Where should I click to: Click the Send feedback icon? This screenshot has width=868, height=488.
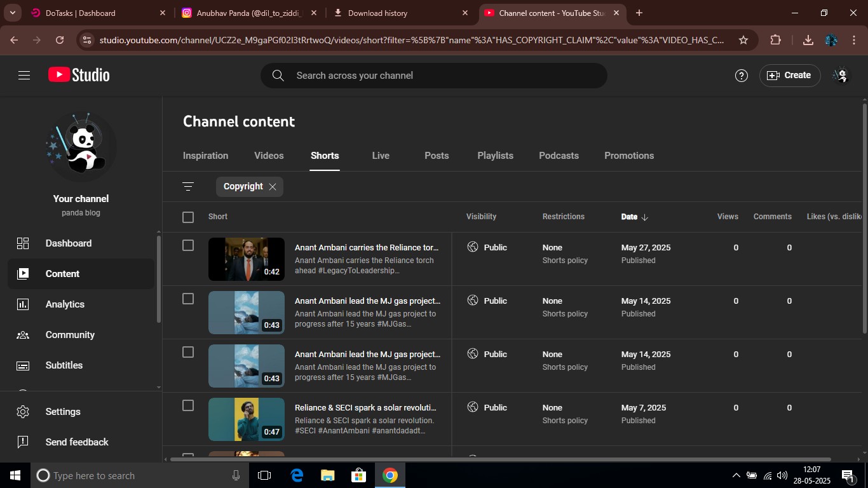pyautogui.click(x=23, y=442)
